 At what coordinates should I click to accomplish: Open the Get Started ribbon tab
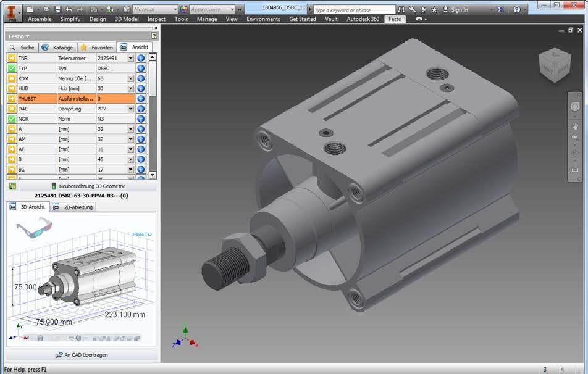(x=302, y=19)
